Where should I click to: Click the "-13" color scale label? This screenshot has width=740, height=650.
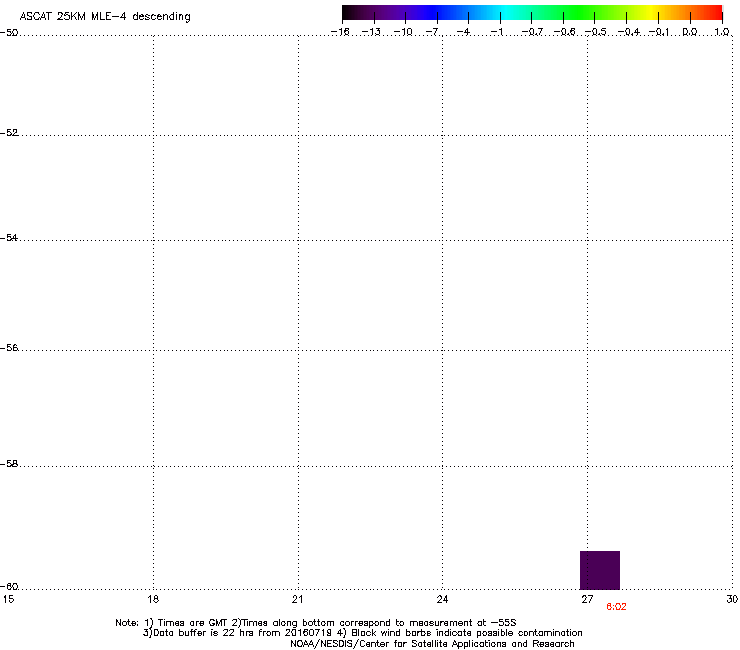(x=371, y=32)
